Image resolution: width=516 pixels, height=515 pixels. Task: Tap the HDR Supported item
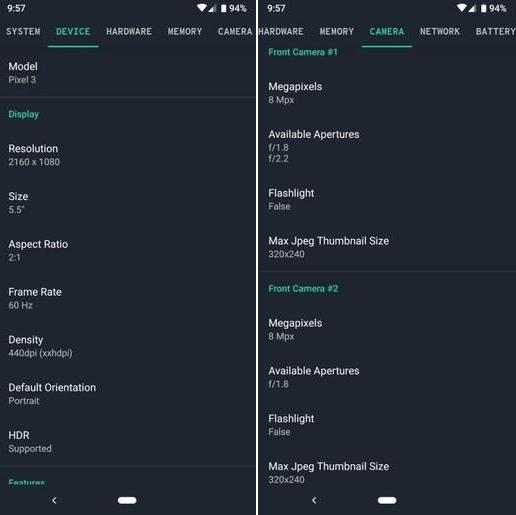tap(128, 442)
